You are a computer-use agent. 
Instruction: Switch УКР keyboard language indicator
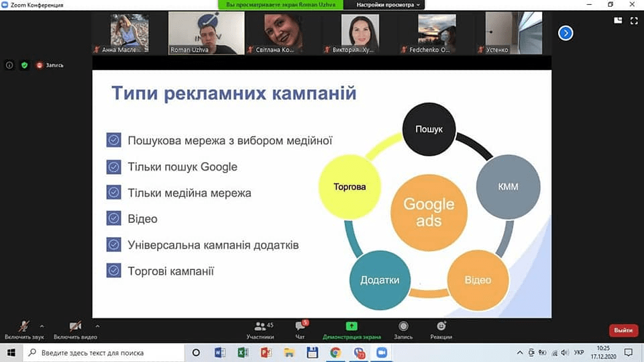click(579, 353)
